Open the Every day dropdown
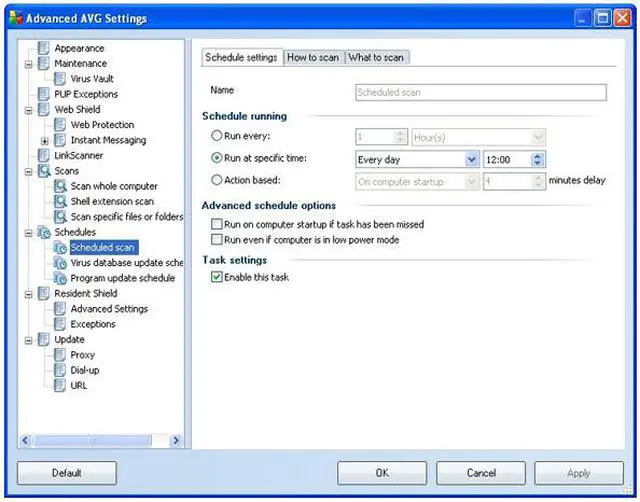 tap(471, 160)
